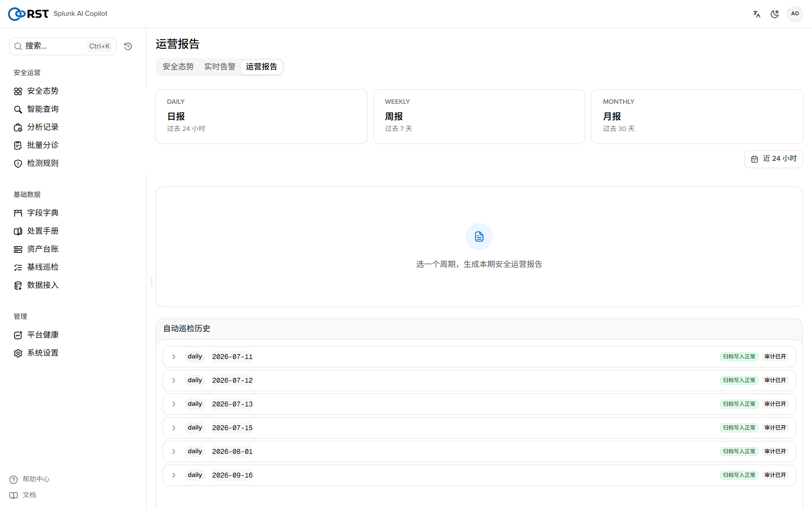Click the 平台健康 chart icon
Viewport: 812px width, 508px height.
click(x=18, y=335)
